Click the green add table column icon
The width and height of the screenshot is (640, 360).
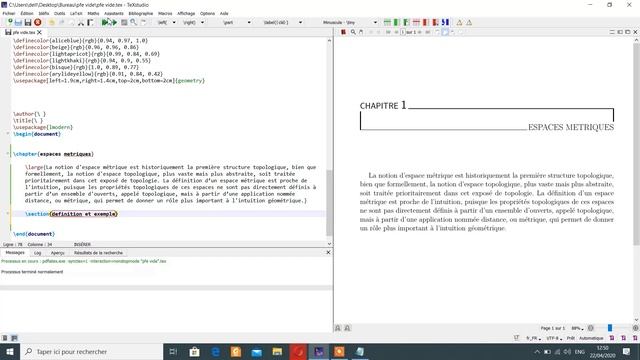coord(396,22)
